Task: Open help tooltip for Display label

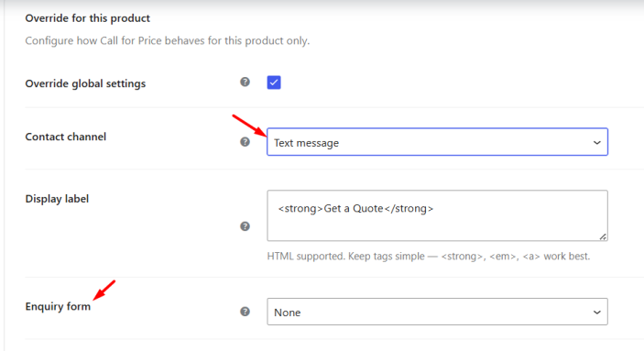Action: [245, 226]
